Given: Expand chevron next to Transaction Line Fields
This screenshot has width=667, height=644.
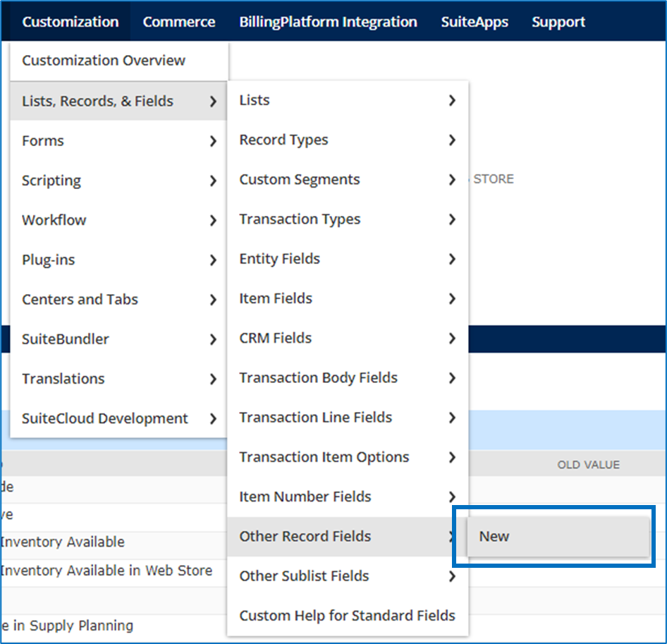Looking at the screenshot, I should (x=452, y=418).
